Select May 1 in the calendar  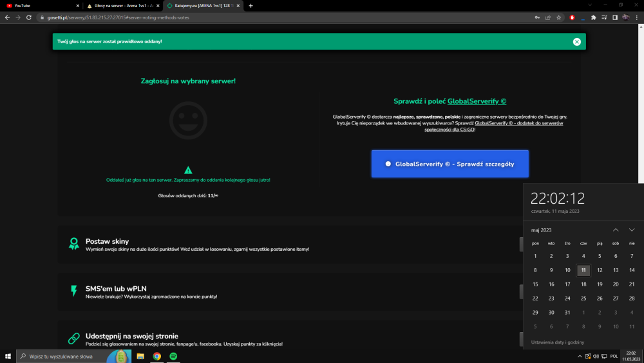click(x=535, y=256)
